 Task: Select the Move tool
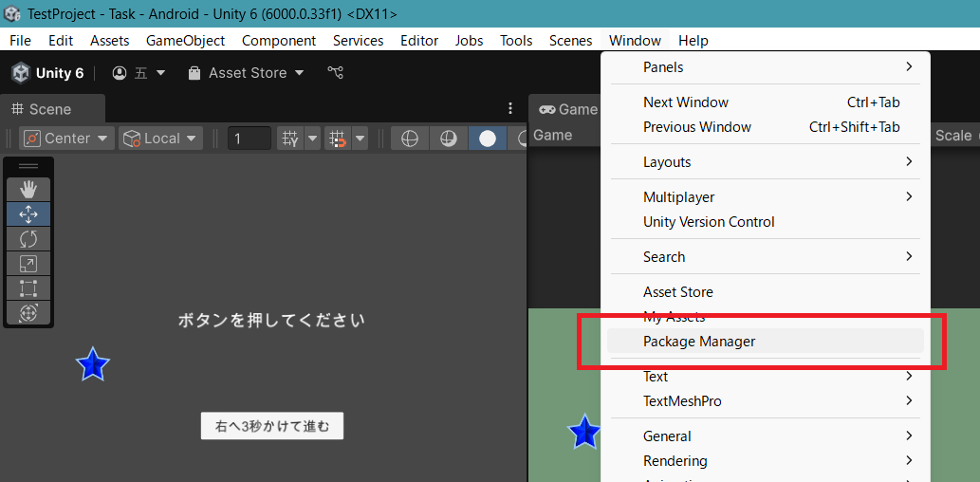28,214
